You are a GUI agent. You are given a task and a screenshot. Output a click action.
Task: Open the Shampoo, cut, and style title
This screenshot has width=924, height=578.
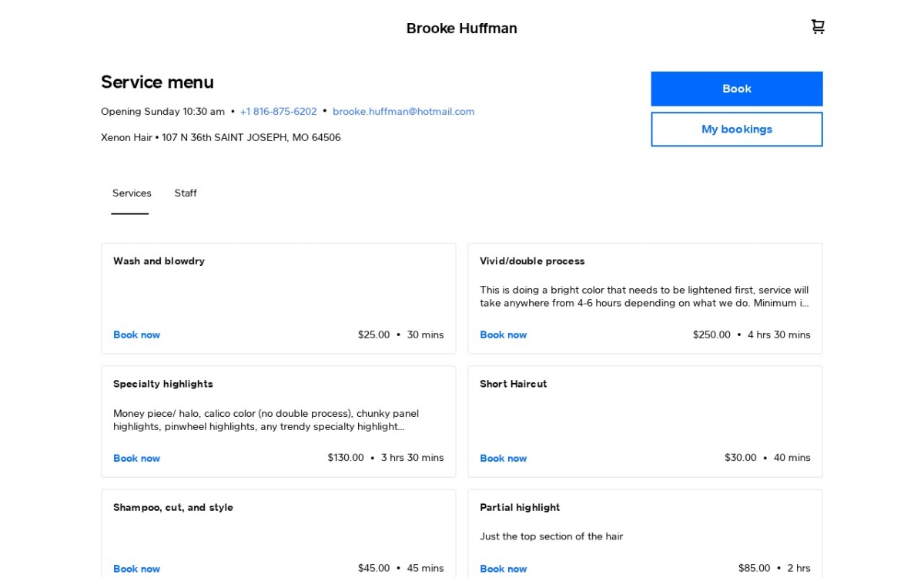click(173, 507)
